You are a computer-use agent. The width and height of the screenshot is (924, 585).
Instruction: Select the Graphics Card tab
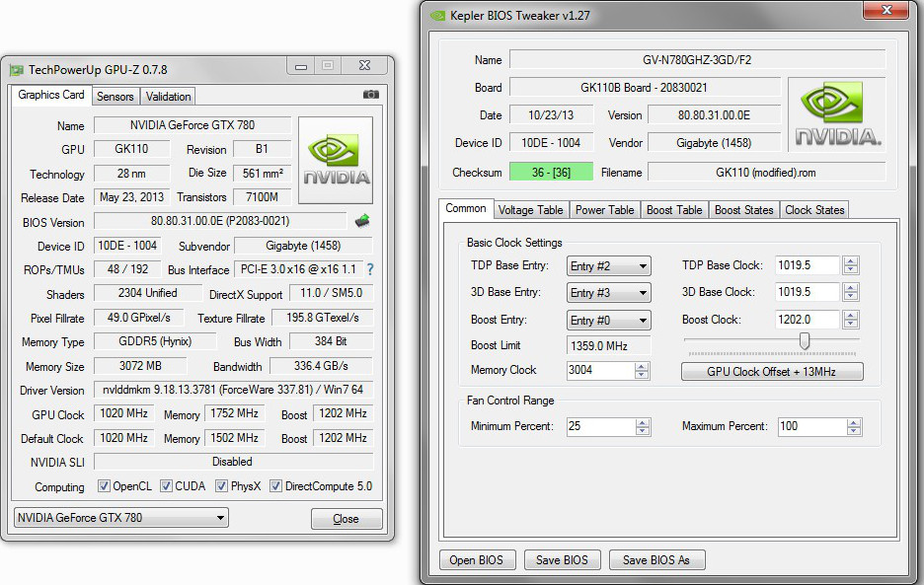pos(51,95)
